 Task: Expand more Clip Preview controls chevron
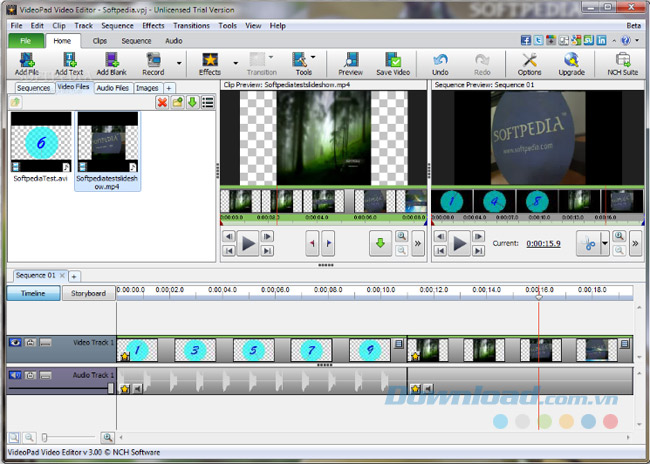(x=418, y=243)
